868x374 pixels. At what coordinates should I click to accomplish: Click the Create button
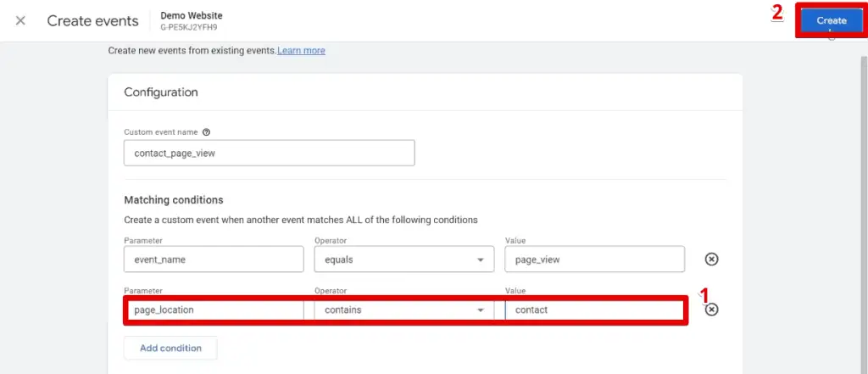[x=831, y=20]
